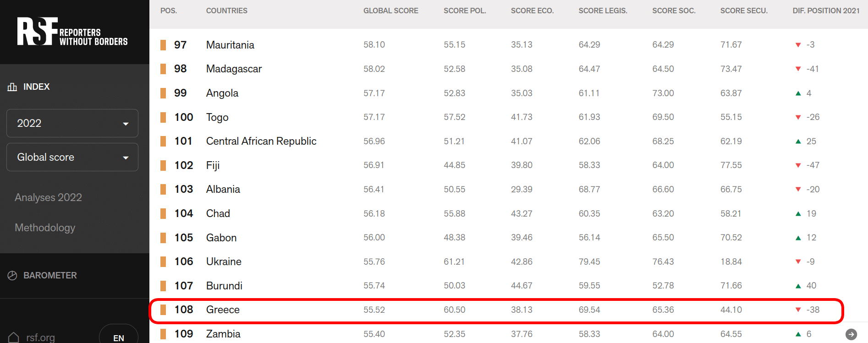
Task: Open the Index bar chart icon
Action: click(x=12, y=87)
